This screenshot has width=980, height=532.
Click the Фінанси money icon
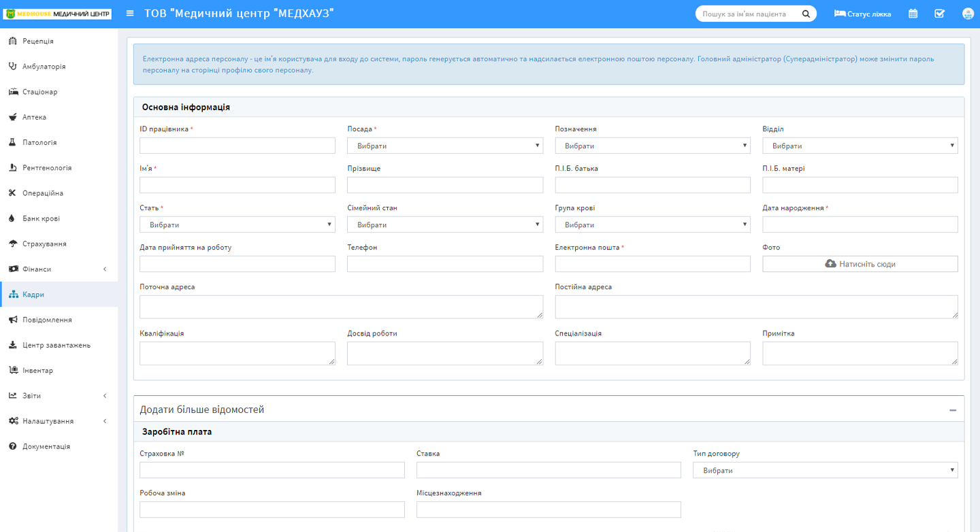point(13,269)
